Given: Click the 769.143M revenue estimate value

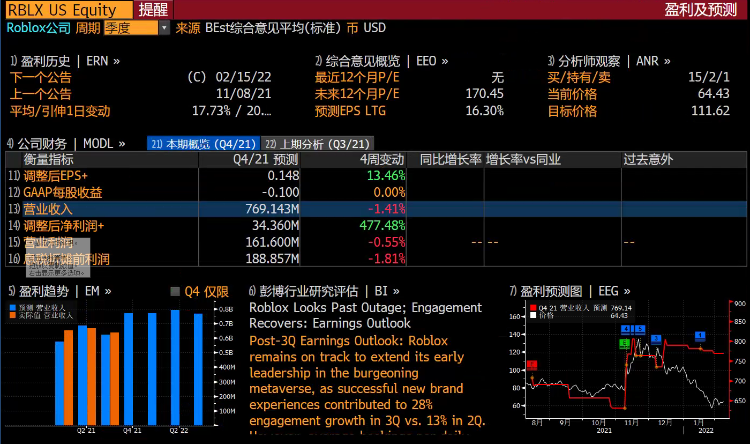Looking at the screenshot, I should (272, 209).
